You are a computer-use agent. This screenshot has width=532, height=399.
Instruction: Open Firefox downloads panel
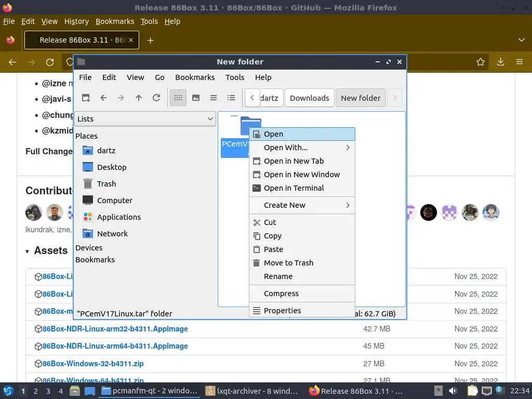(500, 62)
